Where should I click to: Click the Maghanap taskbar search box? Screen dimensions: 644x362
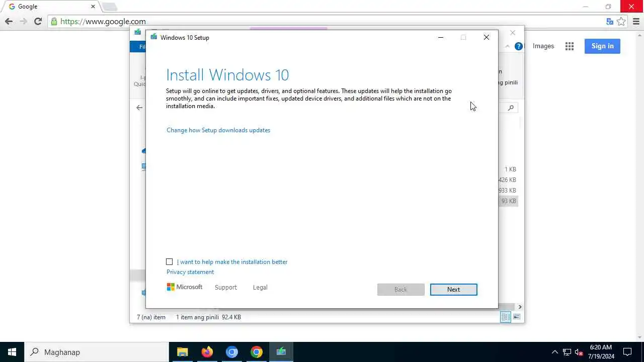point(97,352)
